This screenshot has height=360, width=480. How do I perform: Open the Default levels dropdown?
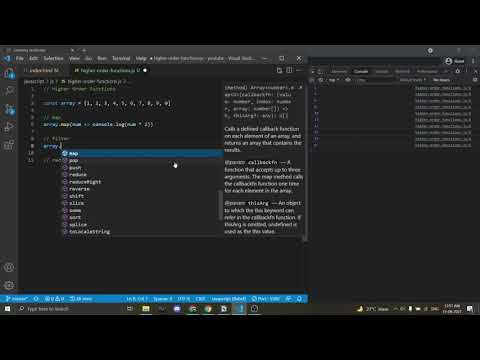pos(413,80)
